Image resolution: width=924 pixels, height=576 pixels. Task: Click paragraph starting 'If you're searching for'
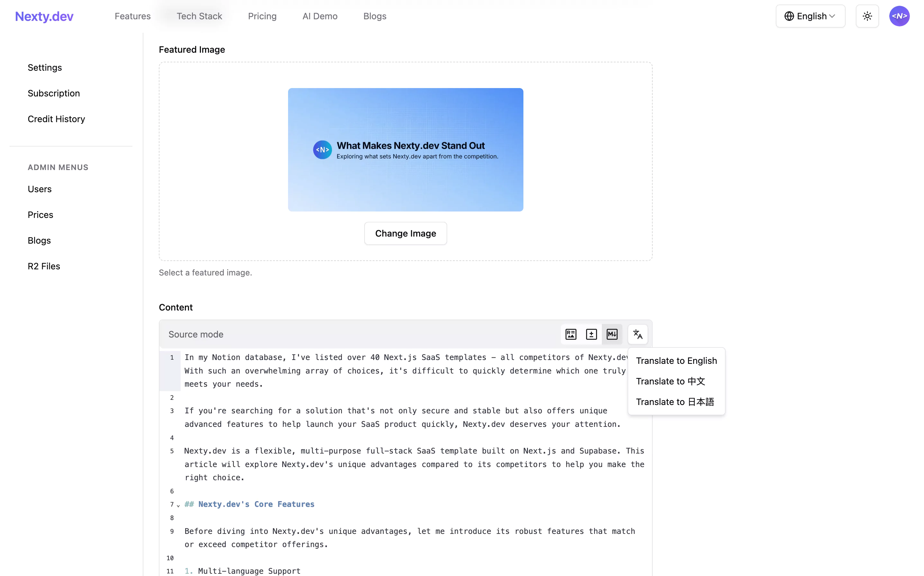coord(403,418)
